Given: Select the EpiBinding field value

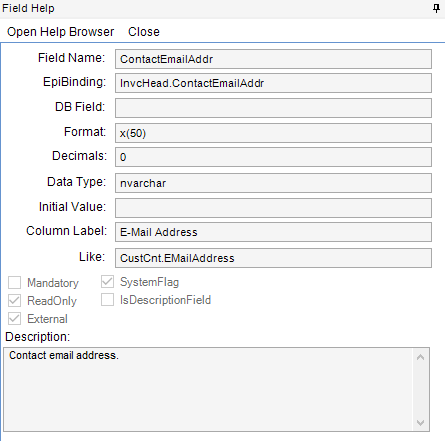Looking at the screenshot, I should pyautogui.click(x=273, y=83).
